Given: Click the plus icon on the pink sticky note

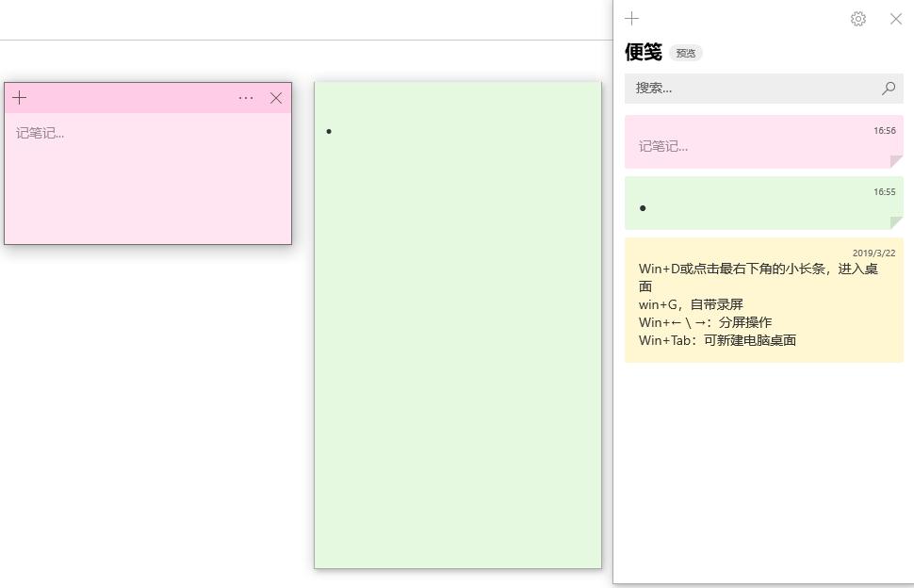Looking at the screenshot, I should [x=19, y=97].
